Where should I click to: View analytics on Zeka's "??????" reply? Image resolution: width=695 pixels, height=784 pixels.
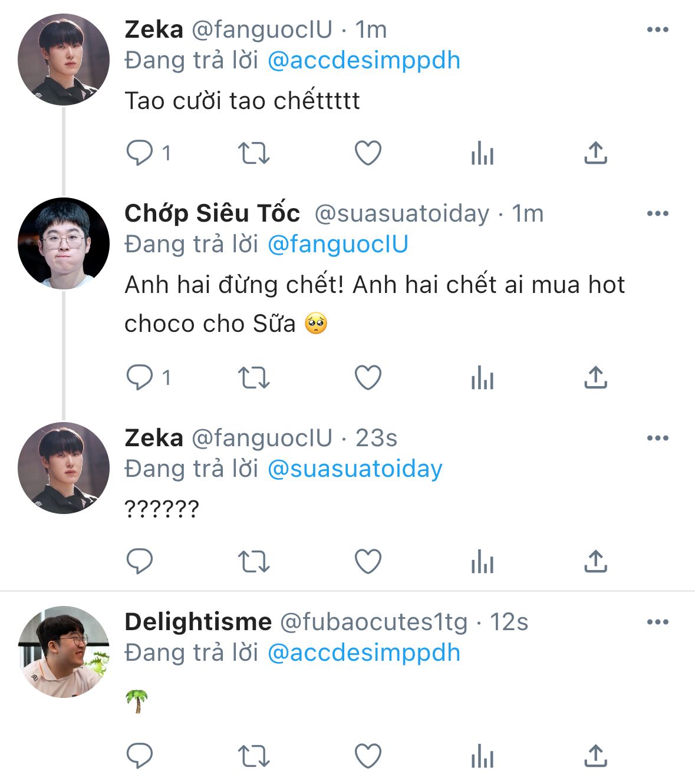click(x=482, y=562)
